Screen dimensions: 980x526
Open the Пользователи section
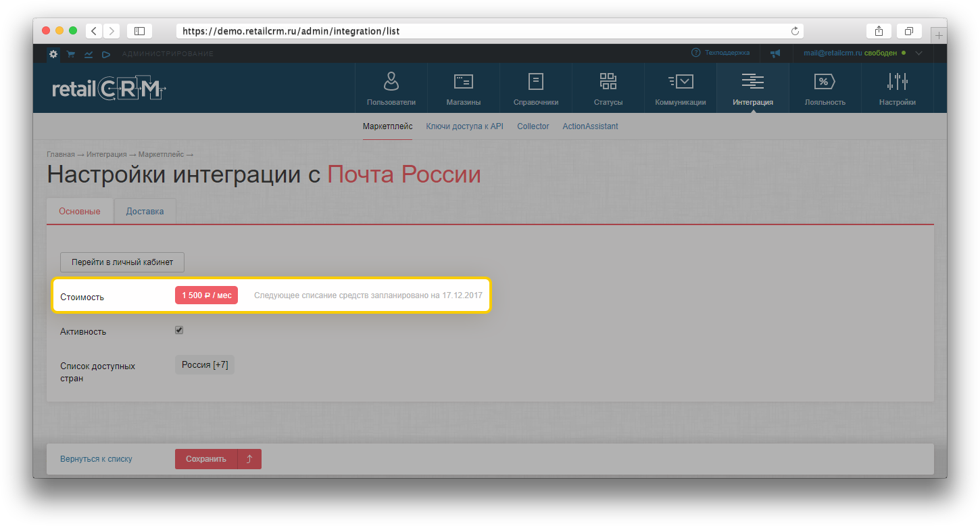pos(391,89)
